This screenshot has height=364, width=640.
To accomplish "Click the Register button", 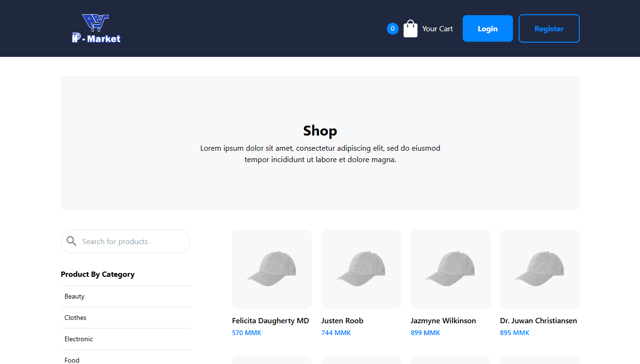I will (549, 28).
